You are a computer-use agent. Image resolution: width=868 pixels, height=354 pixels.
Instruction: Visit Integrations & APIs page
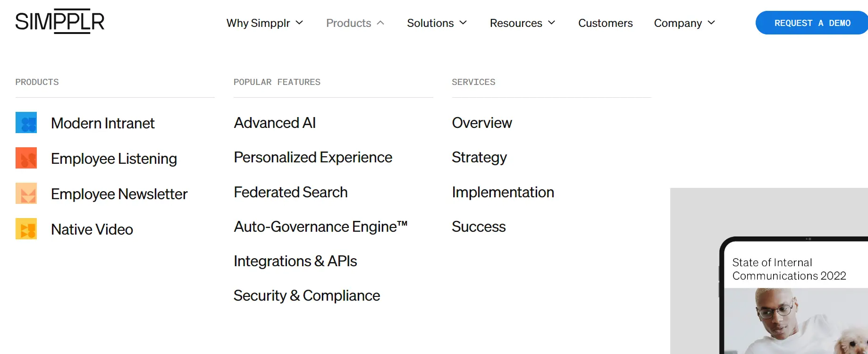coord(295,261)
